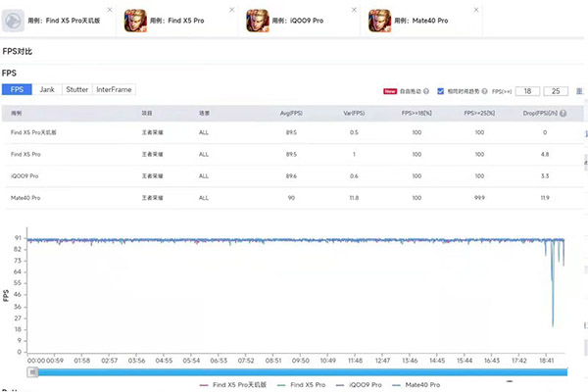
Task: Switch to the Stutter tab
Action: tap(76, 89)
